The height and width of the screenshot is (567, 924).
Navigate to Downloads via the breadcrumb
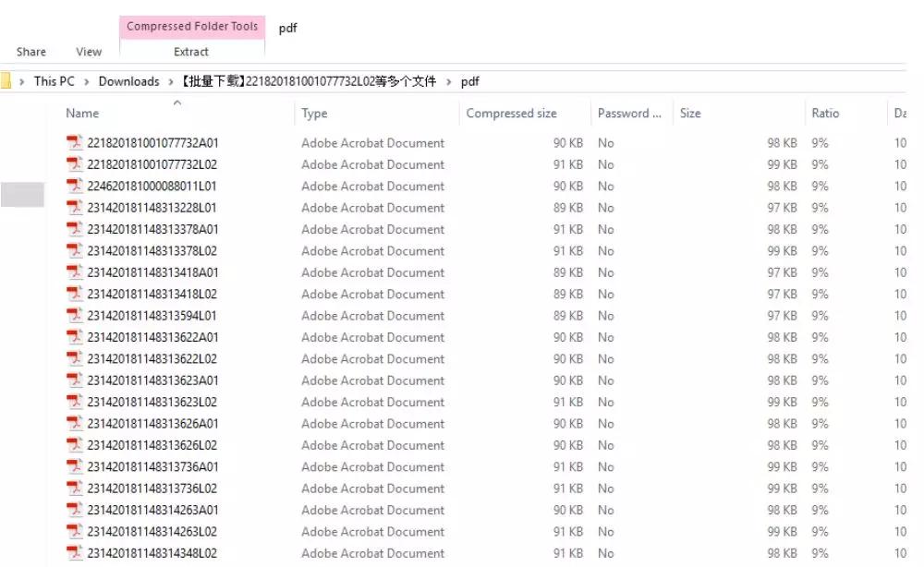point(128,80)
